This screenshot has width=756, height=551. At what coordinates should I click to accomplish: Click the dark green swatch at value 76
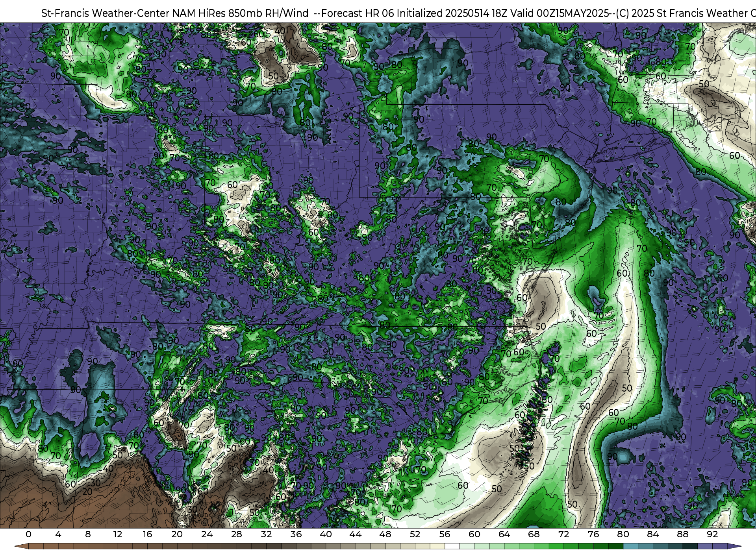(x=601, y=546)
